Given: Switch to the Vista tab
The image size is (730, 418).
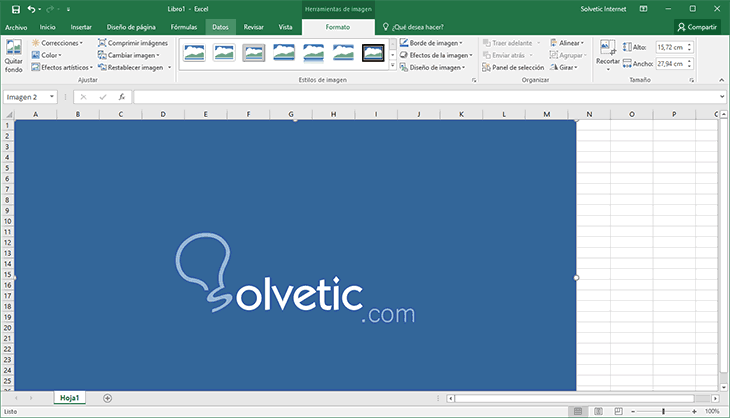Looking at the screenshot, I should point(285,27).
